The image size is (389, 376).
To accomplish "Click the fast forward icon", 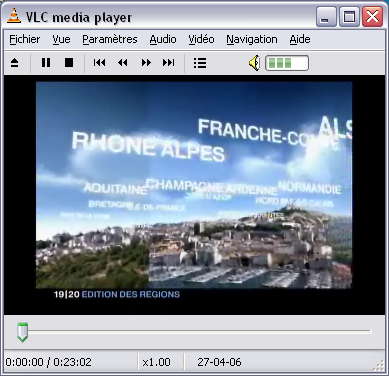I will click(x=146, y=63).
